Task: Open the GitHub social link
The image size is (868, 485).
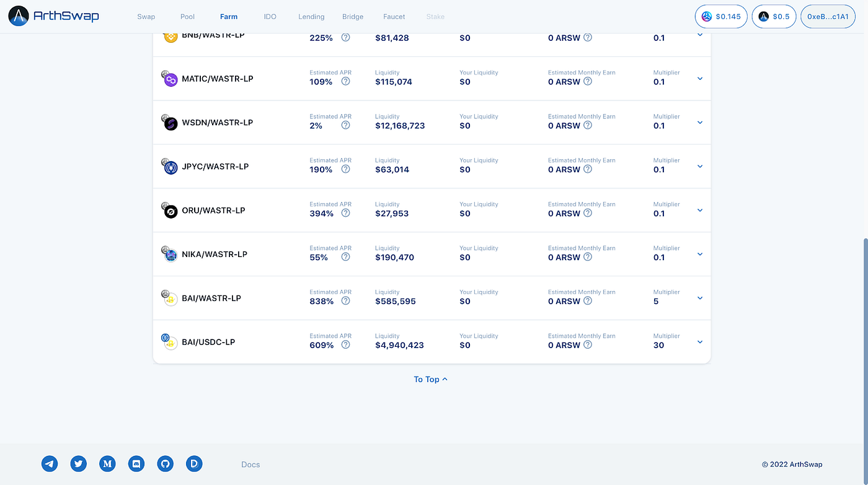Action: point(165,463)
